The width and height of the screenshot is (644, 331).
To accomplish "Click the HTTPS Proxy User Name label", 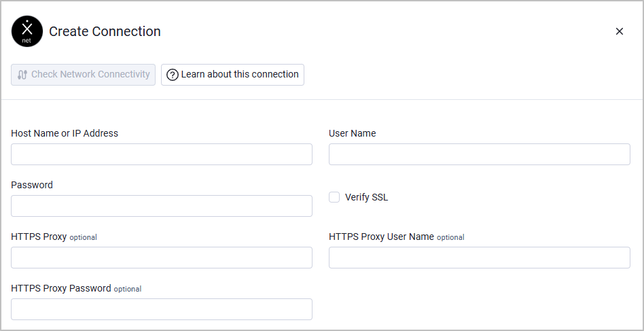I will [x=382, y=237].
